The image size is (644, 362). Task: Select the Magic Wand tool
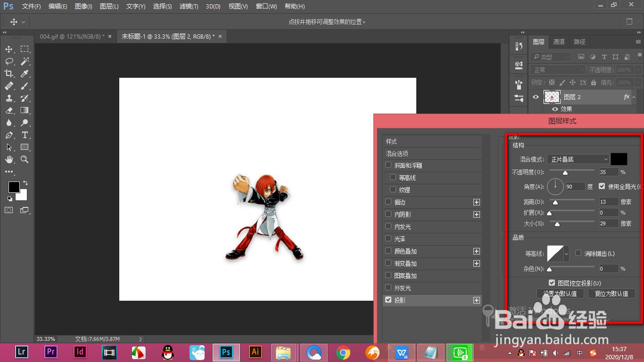point(25,61)
